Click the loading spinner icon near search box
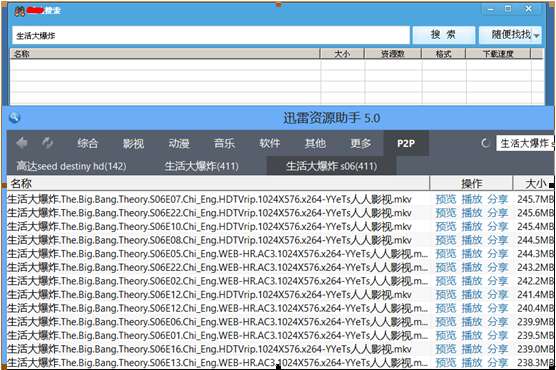Viewport: 556px width, 370px height. [485, 143]
